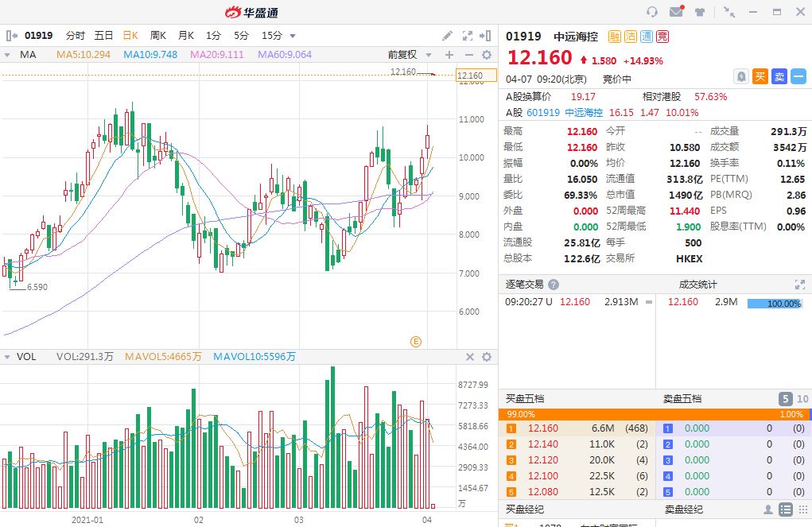The height and width of the screenshot is (527, 812).
Task: Switch order book depth to 5 levels
Action: tap(785, 399)
